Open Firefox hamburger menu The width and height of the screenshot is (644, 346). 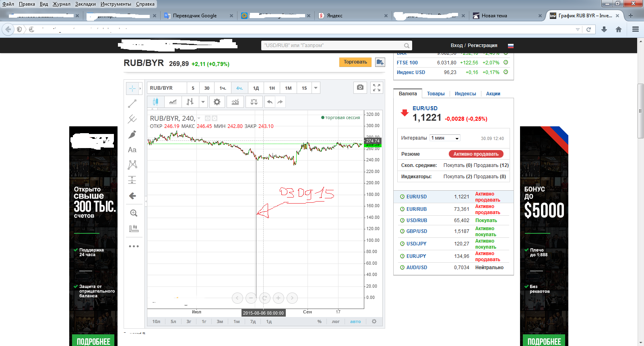(x=636, y=29)
